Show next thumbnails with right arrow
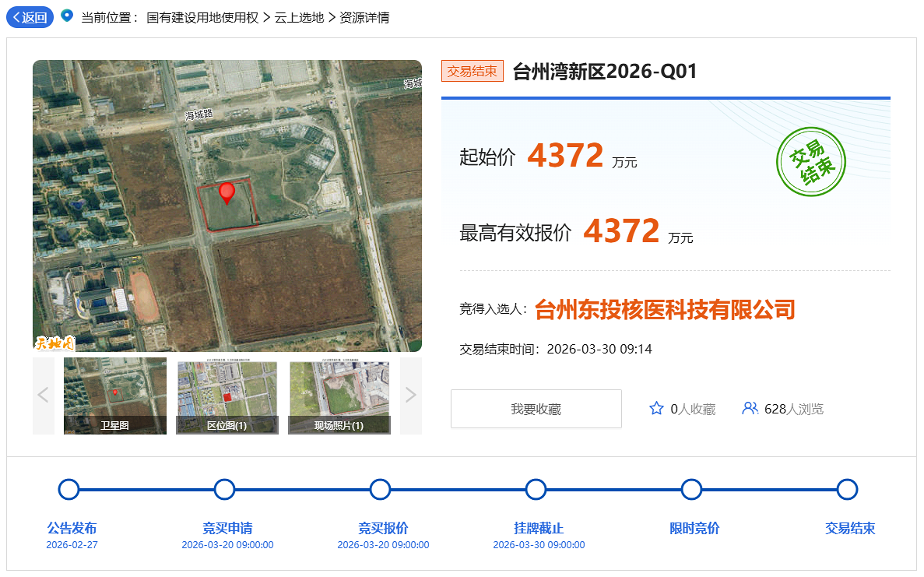Screen dimensions: 924x577 click(410, 396)
